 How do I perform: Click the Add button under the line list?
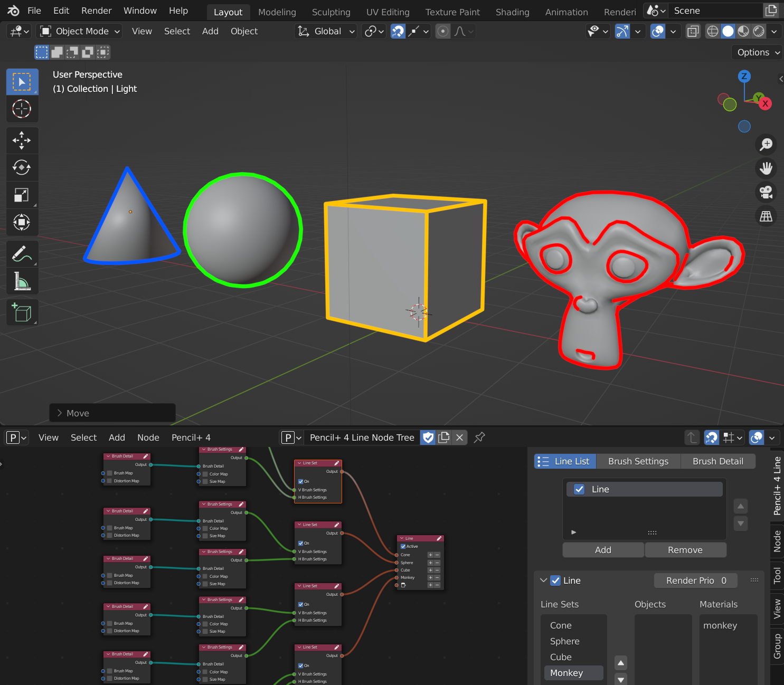click(603, 550)
